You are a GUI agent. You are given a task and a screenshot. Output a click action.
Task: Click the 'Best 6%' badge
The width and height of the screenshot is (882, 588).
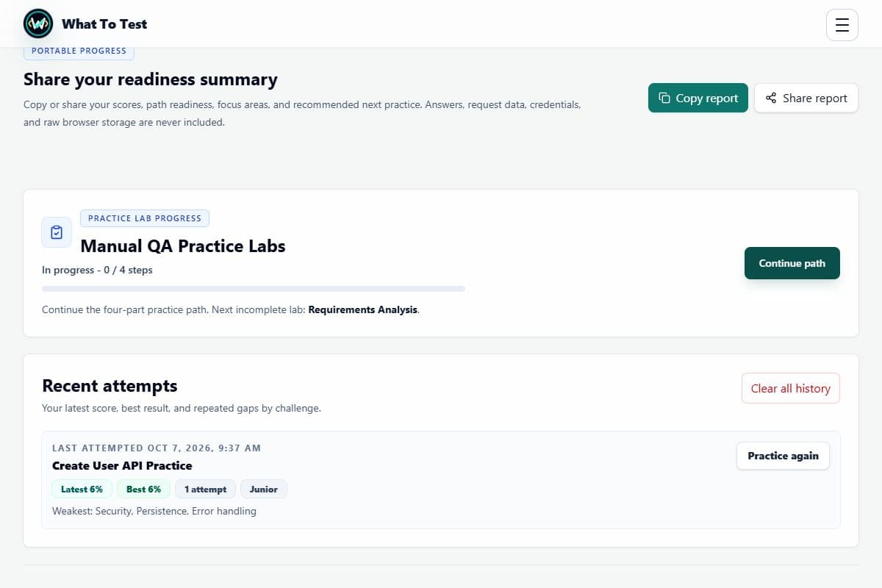[x=143, y=489]
